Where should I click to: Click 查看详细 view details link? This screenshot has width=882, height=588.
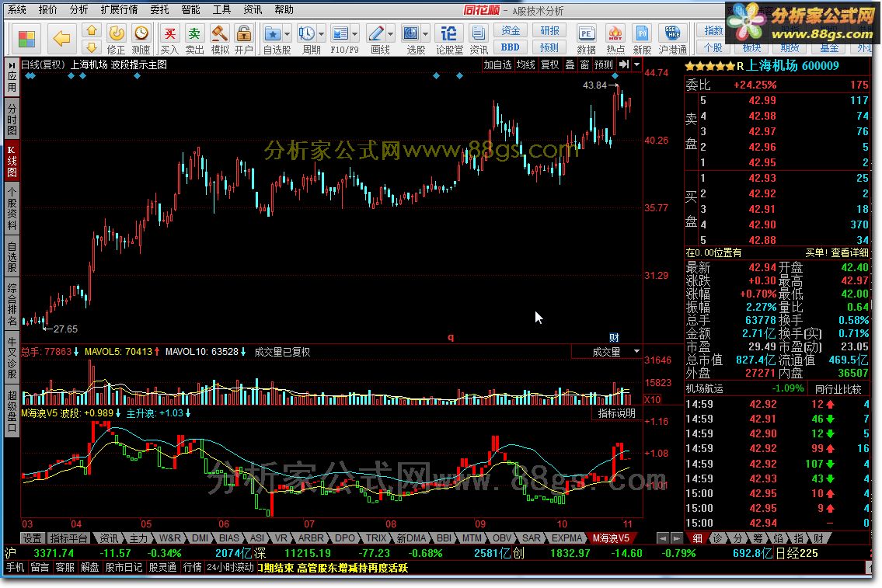click(849, 252)
